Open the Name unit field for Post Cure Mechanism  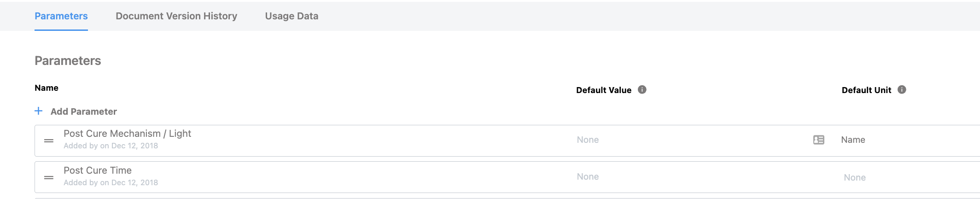tap(853, 140)
